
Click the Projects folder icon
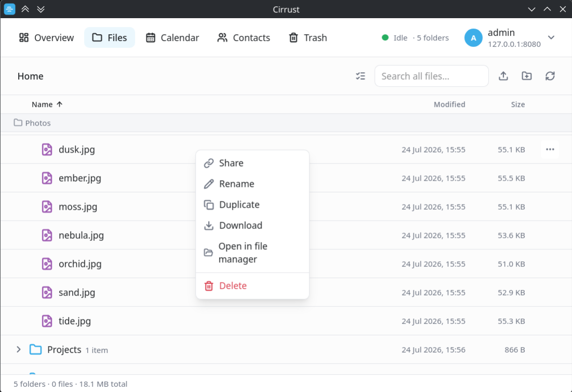pos(35,349)
